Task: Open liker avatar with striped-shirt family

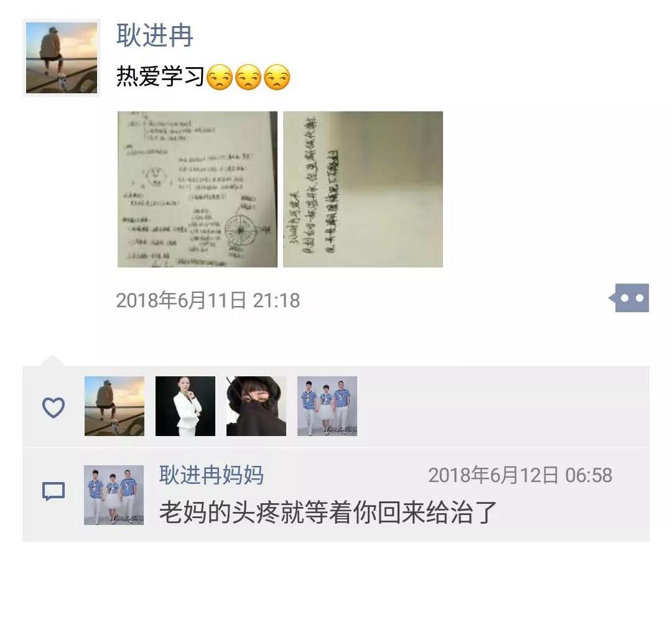Action: (x=327, y=406)
